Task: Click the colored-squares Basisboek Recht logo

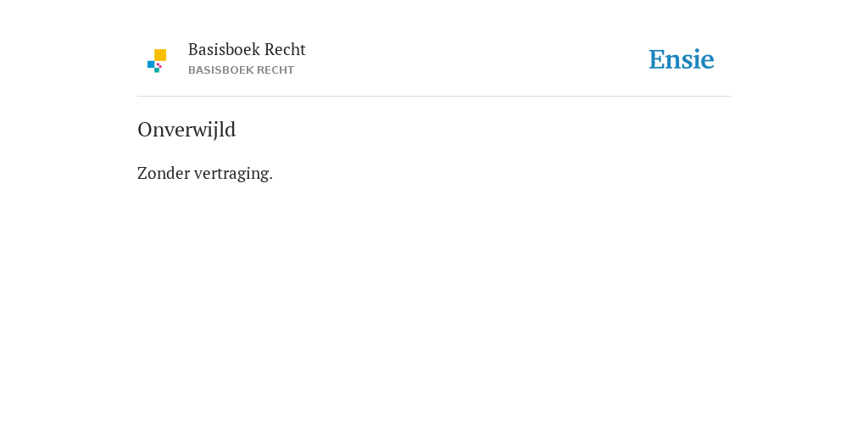Action: pos(157,61)
